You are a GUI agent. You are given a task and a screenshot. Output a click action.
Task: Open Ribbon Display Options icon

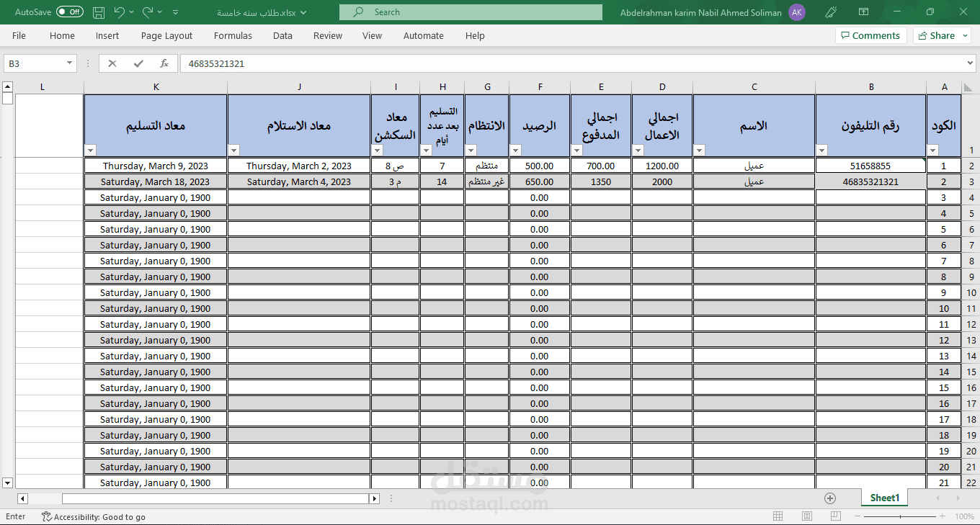click(x=863, y=12)
